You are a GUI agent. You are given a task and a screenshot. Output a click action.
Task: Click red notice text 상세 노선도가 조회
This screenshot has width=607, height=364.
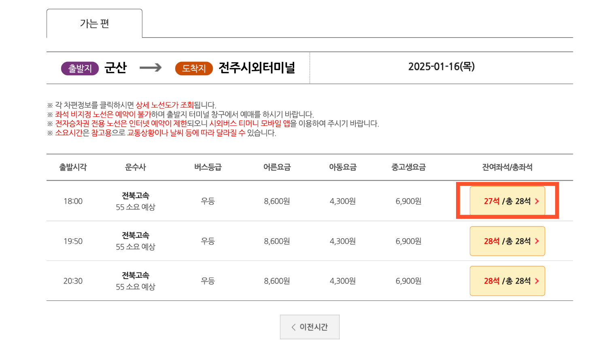(165, 105)
